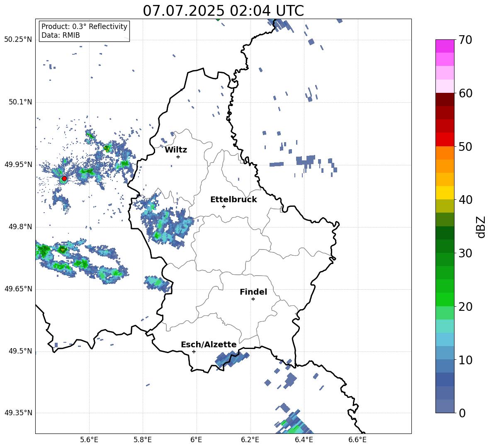Click the colorbar tick label 40
The width and height of the screenshot is (491, 448).
pos(465,200)
